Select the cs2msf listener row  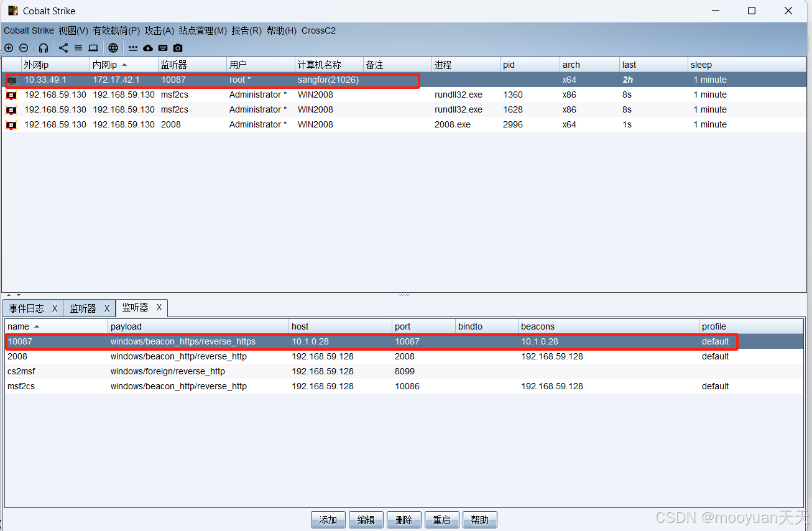pyautogui.click(x=404, y=371)
